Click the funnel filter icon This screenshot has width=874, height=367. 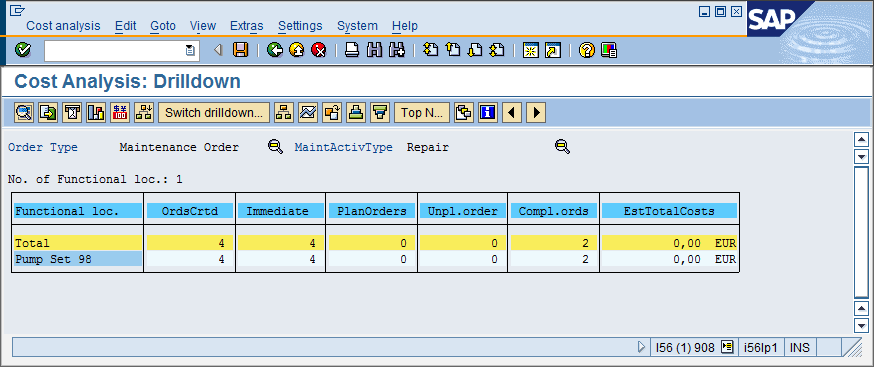(x=380, y=113)
